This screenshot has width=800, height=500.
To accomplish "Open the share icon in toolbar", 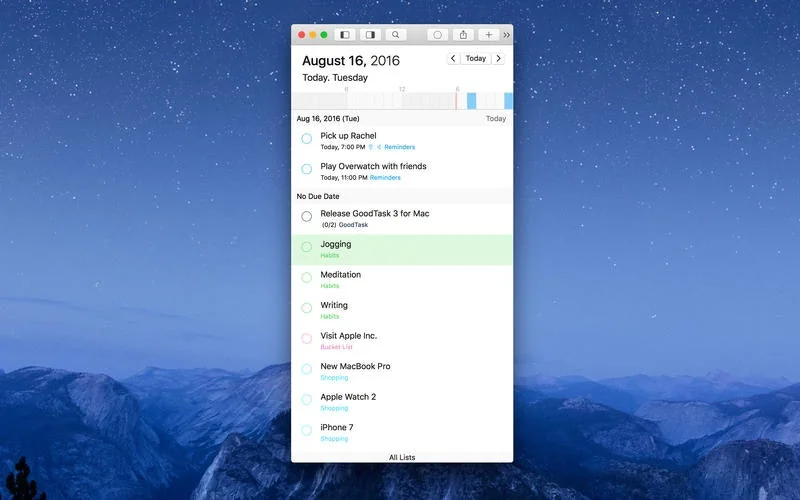I will point(463,35).
